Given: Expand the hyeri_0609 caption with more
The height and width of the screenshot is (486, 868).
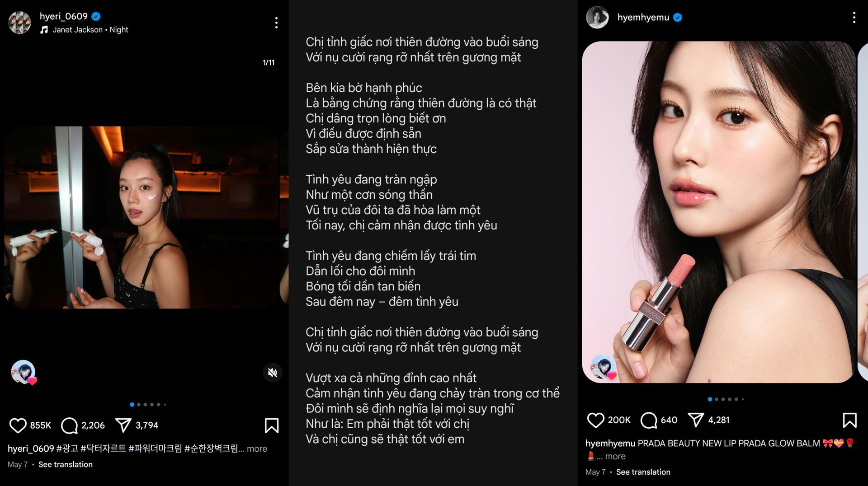Looking at the screenshot, I should (257, 449).
